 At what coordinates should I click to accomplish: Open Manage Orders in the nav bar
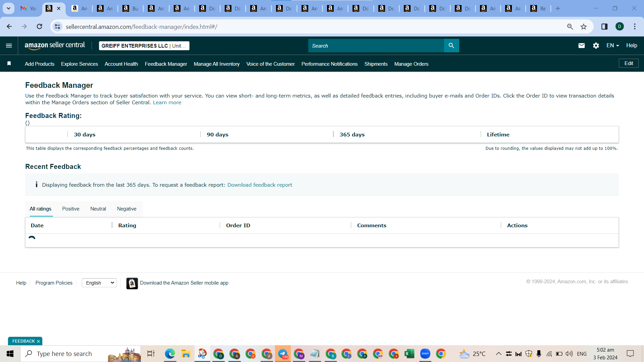[x=412, y=64]
